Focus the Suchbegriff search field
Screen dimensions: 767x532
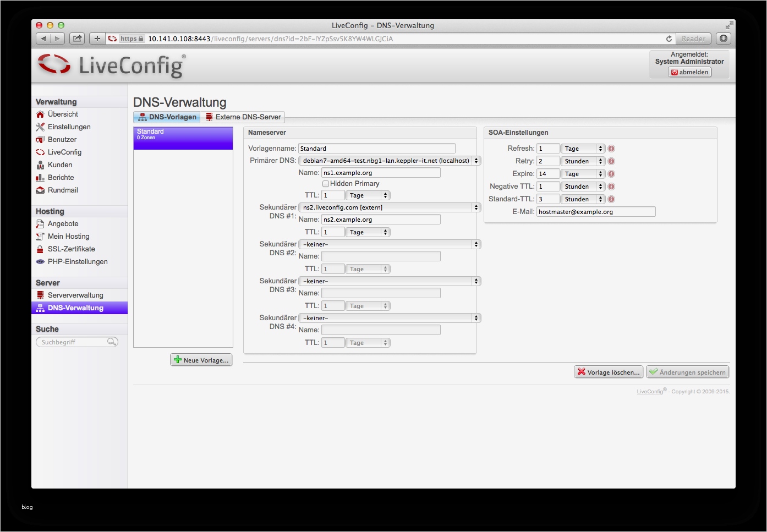click(x=77, y=342)
